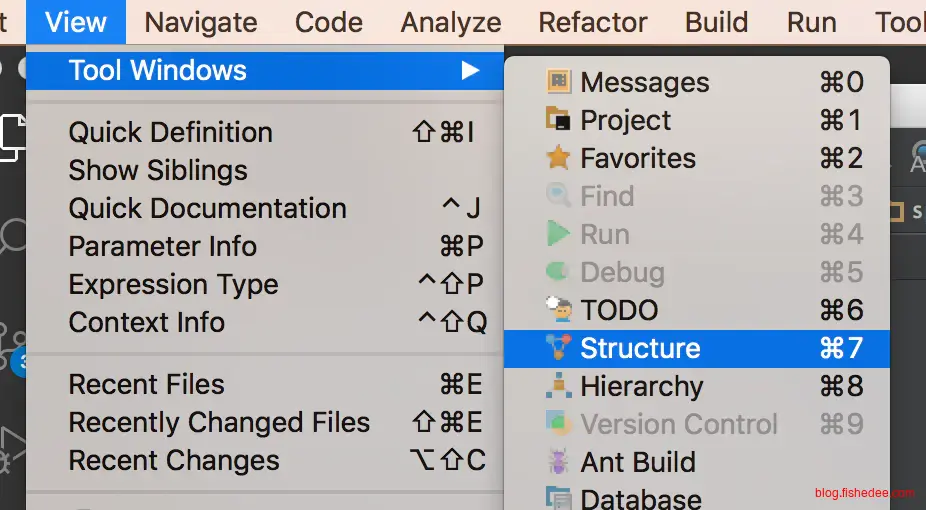This screenshot has height=510, width=926.
Task: Open the Navigate menu
Action: point(200,22)
